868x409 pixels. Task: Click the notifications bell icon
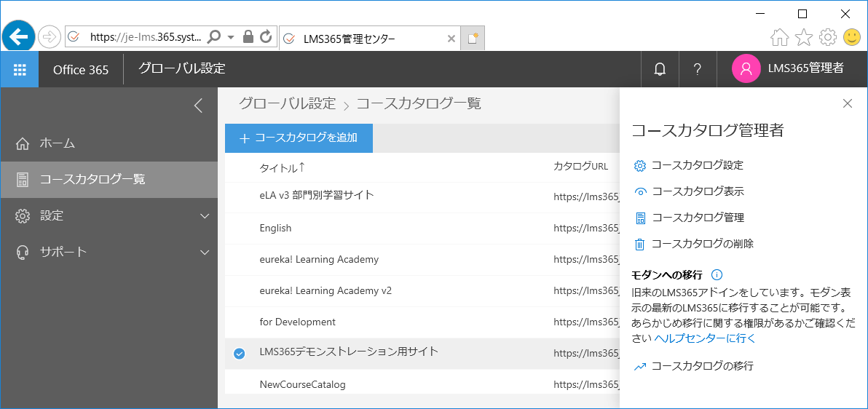[x=660, y=69]
